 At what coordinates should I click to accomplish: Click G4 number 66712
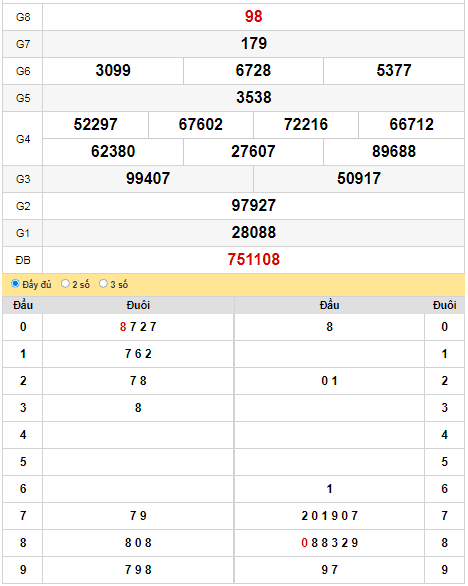[x=411, y=124]
